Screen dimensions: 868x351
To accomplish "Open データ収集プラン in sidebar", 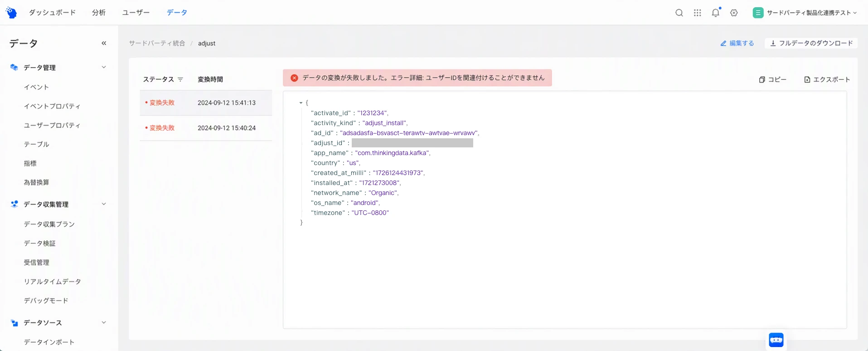I will pyautogui.click(x=49, y=224).
